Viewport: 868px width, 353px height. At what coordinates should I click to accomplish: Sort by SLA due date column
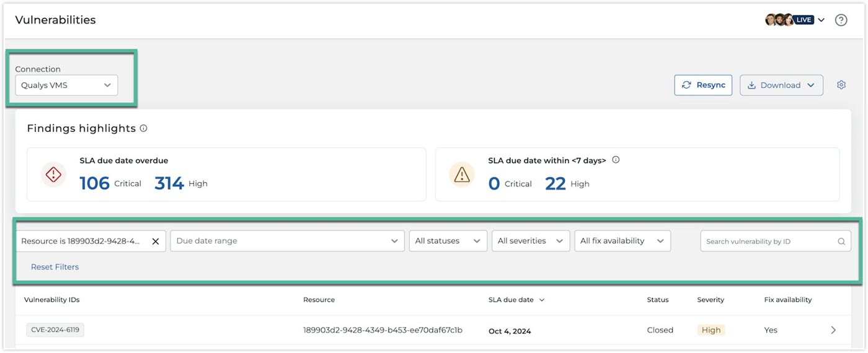pos(516,300)
